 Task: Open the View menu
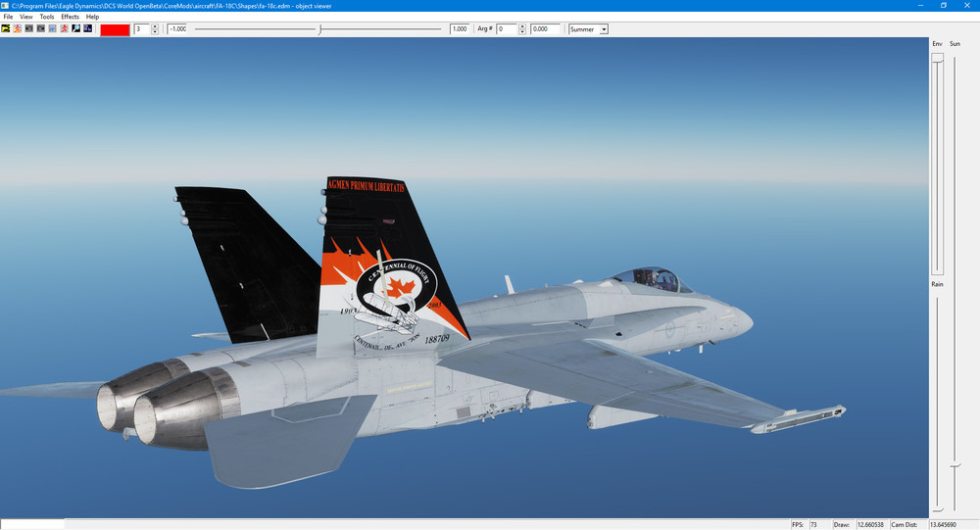pyautogui.click(x=26, y=17)
